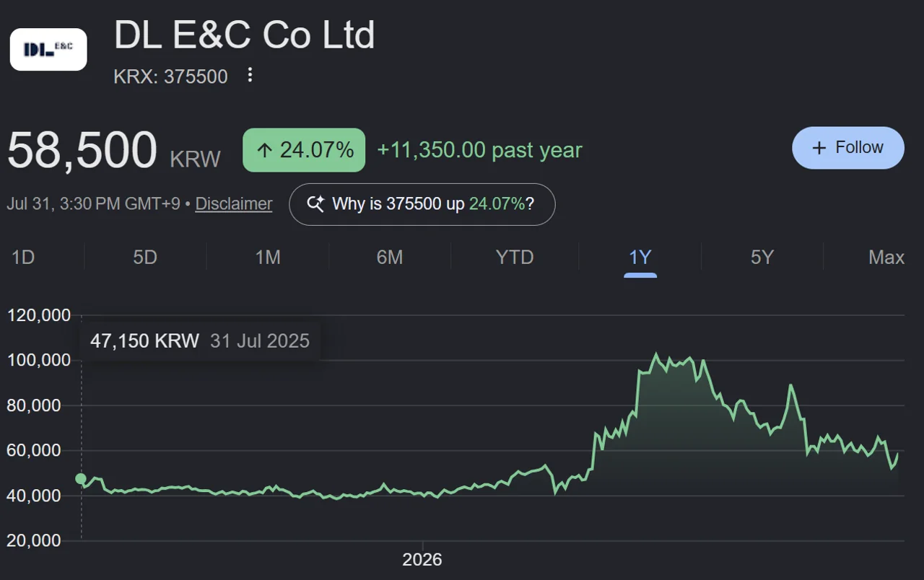
Task: Click the 2026 label on chart axis
Action: (x=422, y=559)
